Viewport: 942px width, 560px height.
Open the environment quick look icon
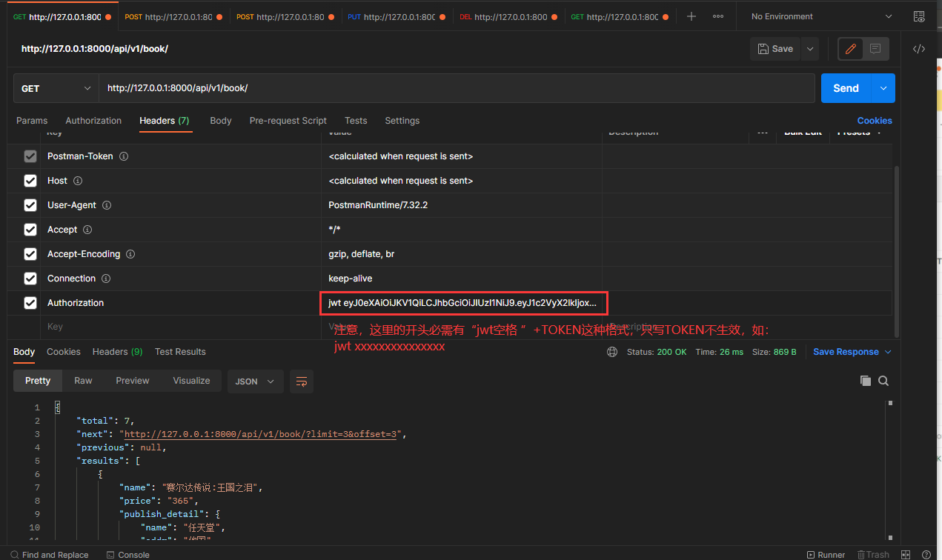click(x=919, y=16)
